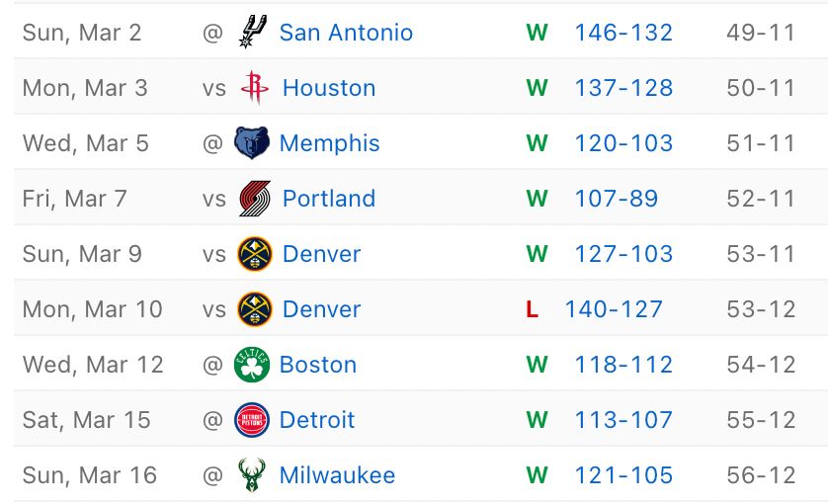The image size is (828, 504).
Task: Open the Boston team link
Action: [317, 365]
